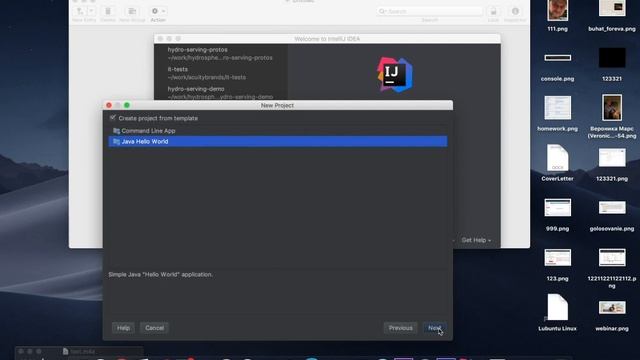The image size is (640, 360).
Task: Click the Command Line App folder icon
Action: tap(116, 131)
